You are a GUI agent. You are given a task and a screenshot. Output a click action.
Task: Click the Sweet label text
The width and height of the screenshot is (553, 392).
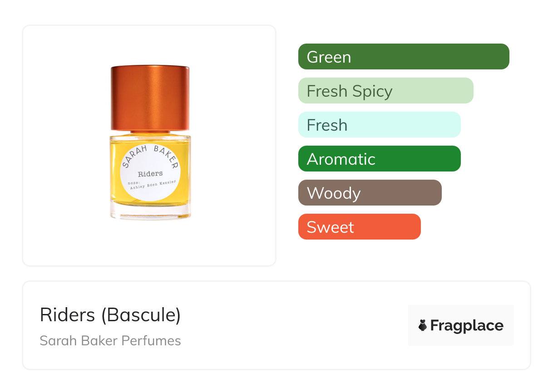point(330,227)
